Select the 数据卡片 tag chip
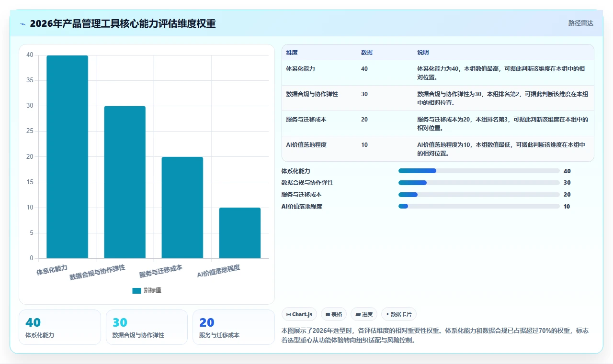613x364 pixels. [399, 314]
